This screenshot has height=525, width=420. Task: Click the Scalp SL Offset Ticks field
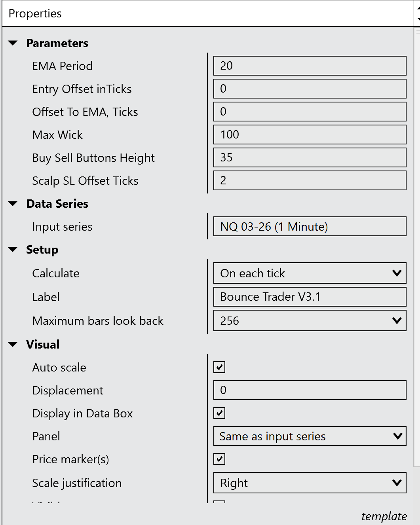click(x=310, y=180)
